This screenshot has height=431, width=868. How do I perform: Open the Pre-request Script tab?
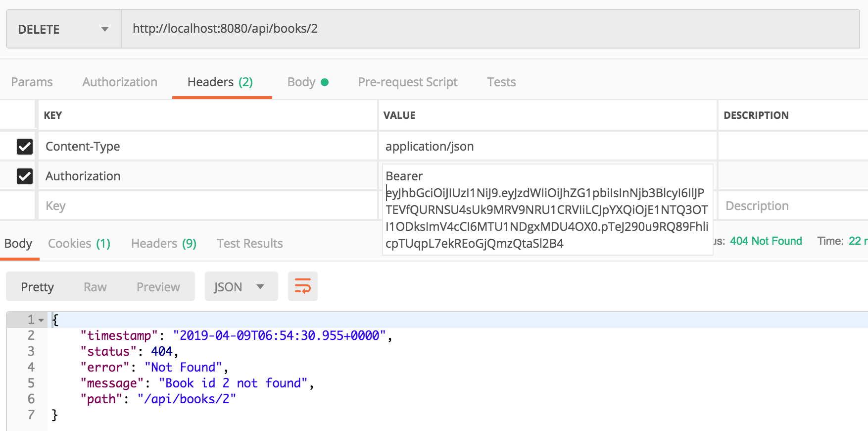(x=408, y=82)
